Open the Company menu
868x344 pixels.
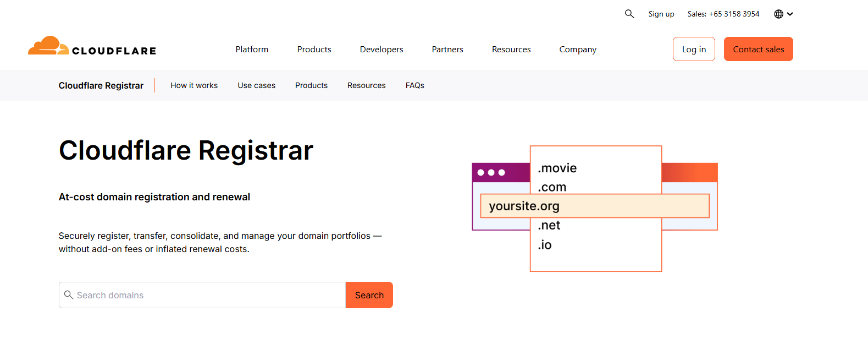coord(578,50)
